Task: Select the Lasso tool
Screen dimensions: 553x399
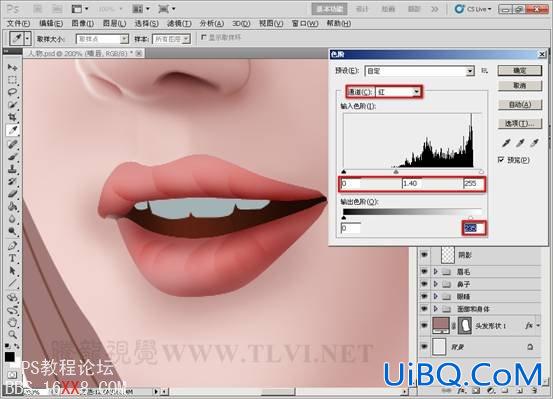Action: tap(12, 92)
